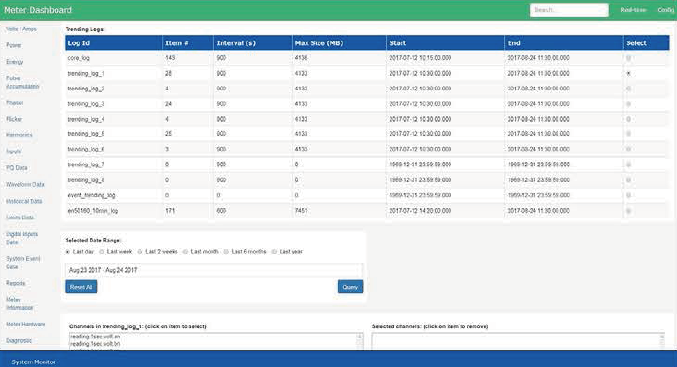Go to Historical Data in the sidebar

(24, 201)
